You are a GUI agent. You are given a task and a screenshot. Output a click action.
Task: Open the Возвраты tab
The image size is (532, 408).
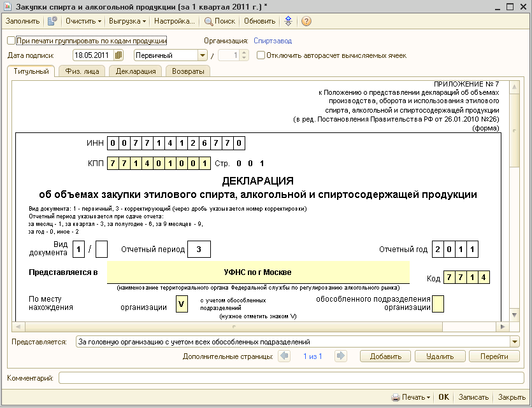point(188,71)
